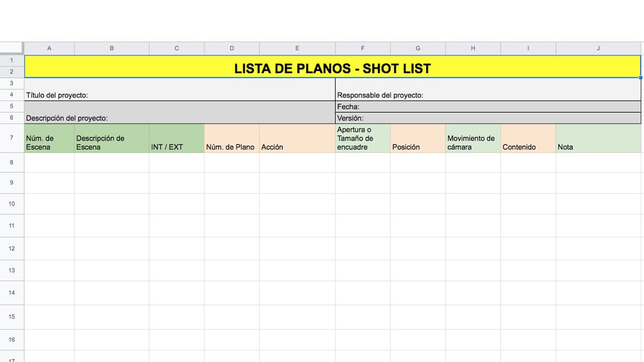
Task: Click the 'Descripción del proyecto:' cell
Action: point(180,113)
